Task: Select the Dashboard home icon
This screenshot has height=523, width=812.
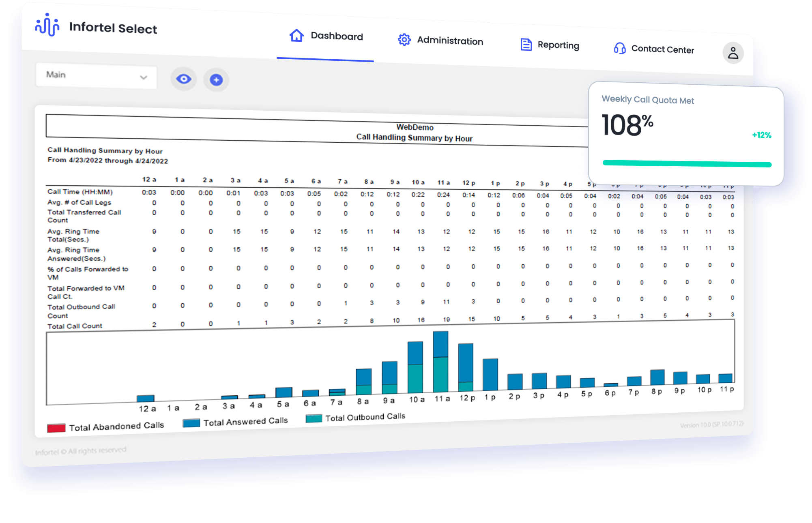Action: point(296,36)
